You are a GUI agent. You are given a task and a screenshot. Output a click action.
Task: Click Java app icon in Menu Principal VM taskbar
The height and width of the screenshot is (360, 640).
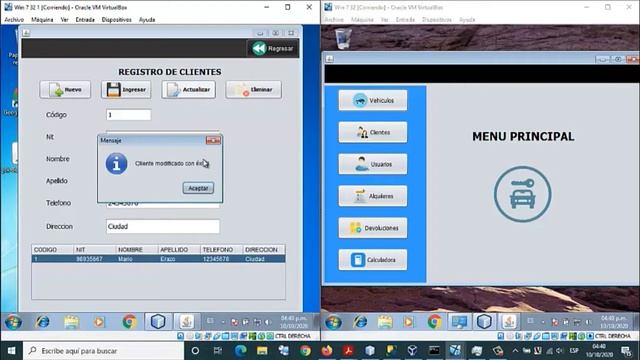click(x=509, y=322)
